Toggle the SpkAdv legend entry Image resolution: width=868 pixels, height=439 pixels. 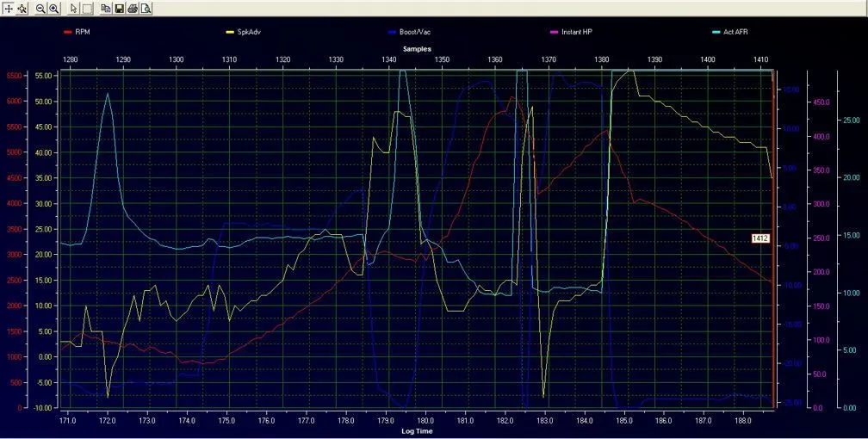[248, 32]
